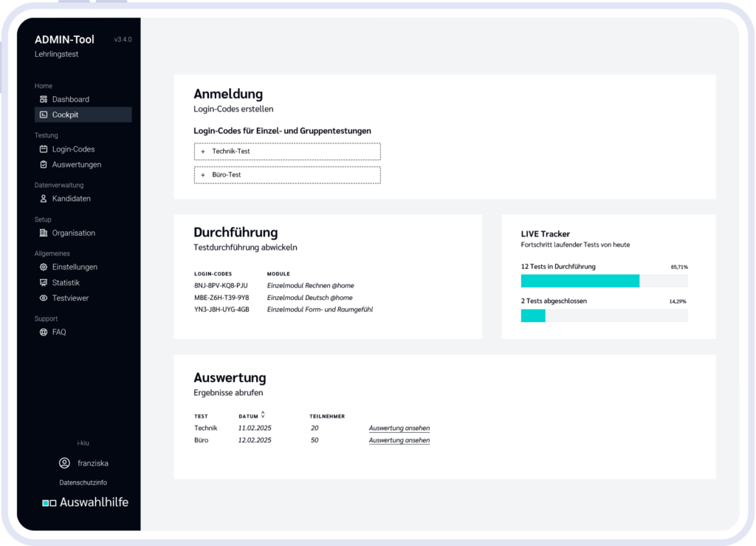Expand the Büro-Test login code creator
The width and height of the screenshot is (756, 546).
[x=286, y=175]
